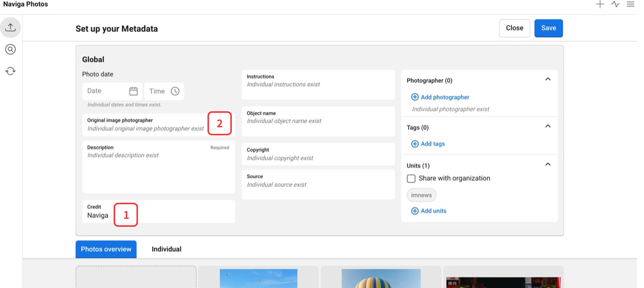This screenshot has height=288, width=644.
Task: Click Add photographer link
Action: pyautogui.click(x=445, y=97)
